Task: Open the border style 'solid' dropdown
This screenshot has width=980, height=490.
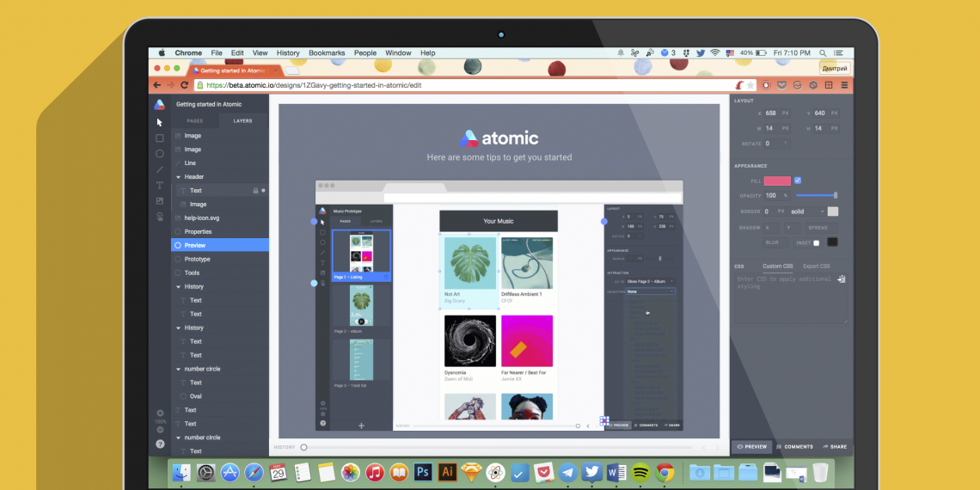Action: 807,211
